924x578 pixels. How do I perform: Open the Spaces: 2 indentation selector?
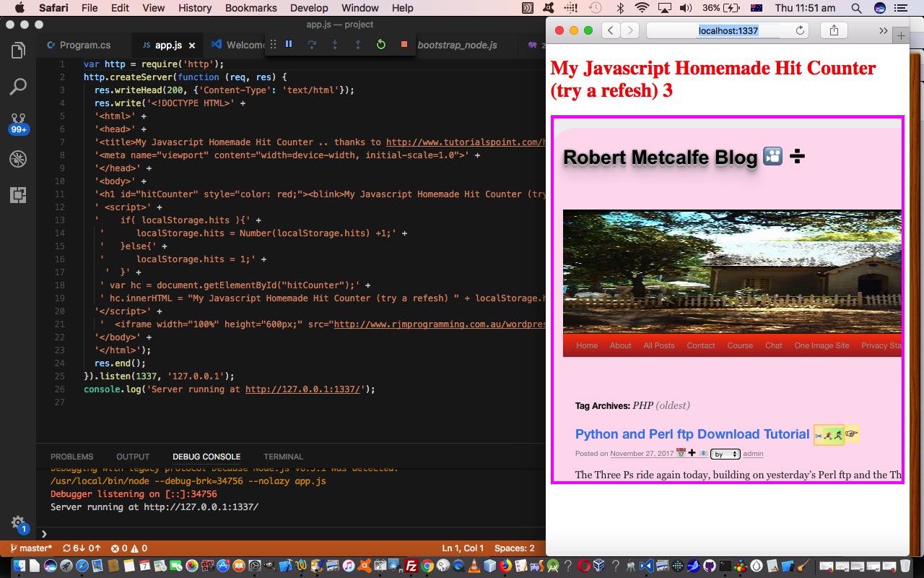pyautogui.click(x=514, y=548)
